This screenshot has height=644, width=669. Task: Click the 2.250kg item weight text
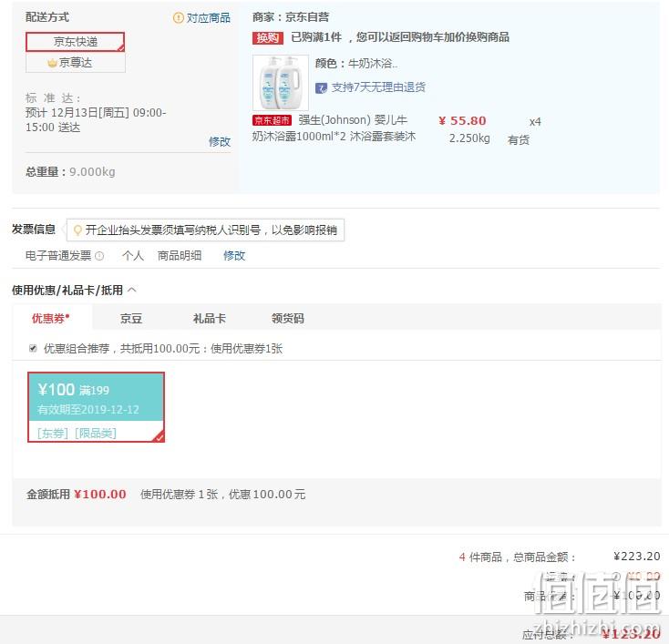469,138
